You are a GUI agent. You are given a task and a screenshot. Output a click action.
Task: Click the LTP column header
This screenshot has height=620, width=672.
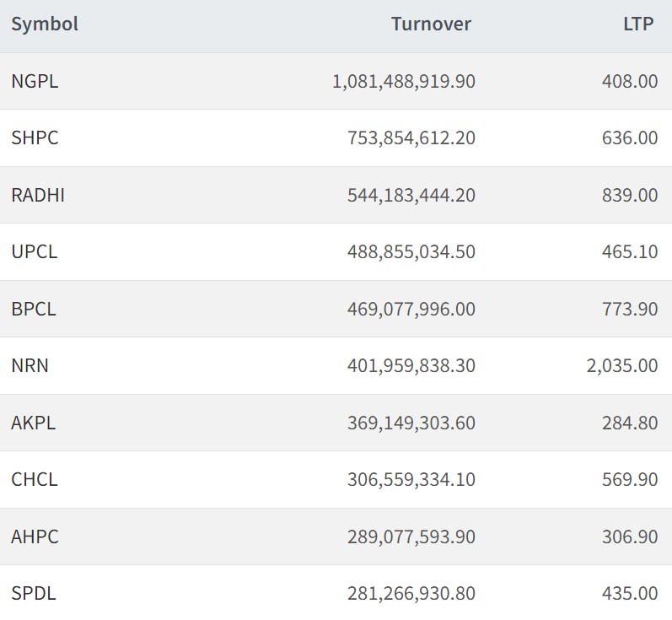coord(637,24)
